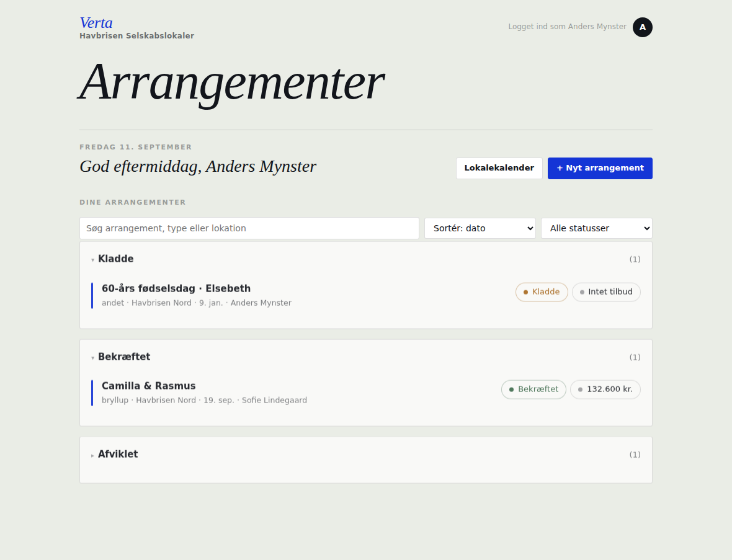732x560 pixels.
Task: Click the Verta logo
Action: pos(96,23)
